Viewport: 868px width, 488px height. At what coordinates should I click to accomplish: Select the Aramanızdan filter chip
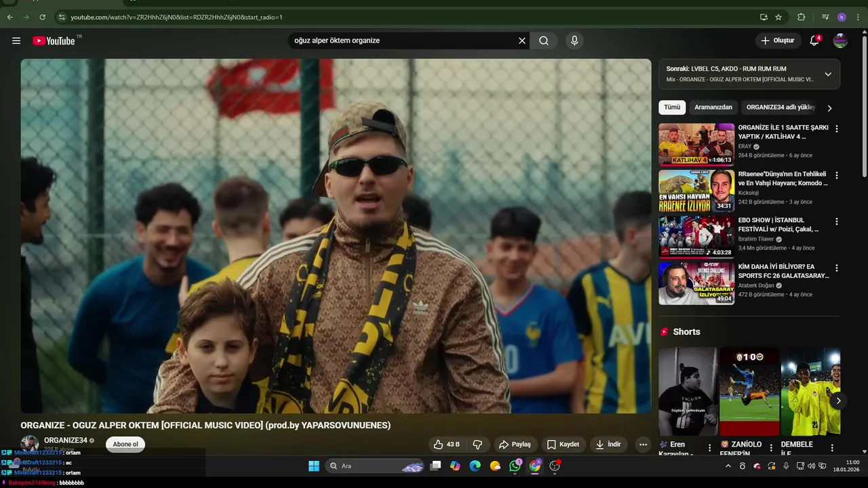pyautogui.click(x=713, y=107)
